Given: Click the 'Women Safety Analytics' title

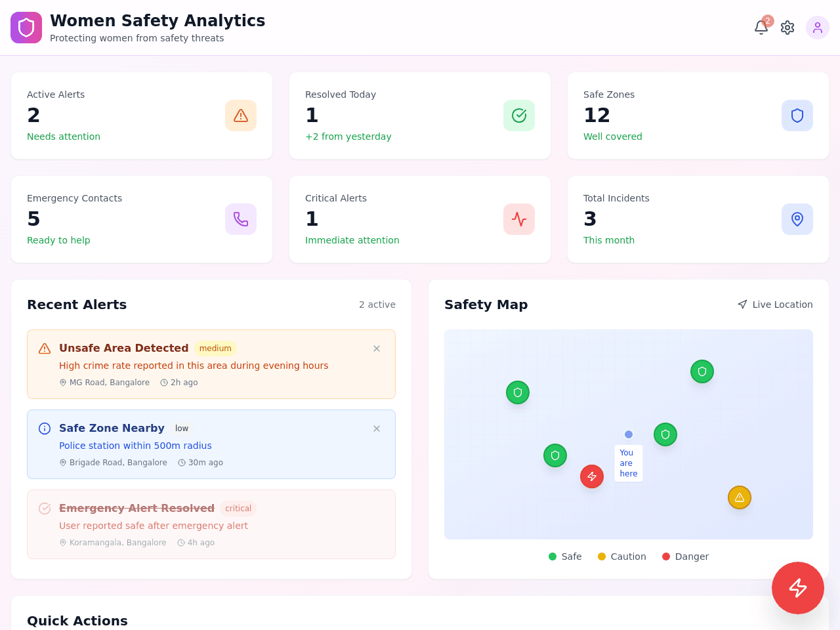Looking at the screenshot, I should pyautogui.click(x=157, y=20).
